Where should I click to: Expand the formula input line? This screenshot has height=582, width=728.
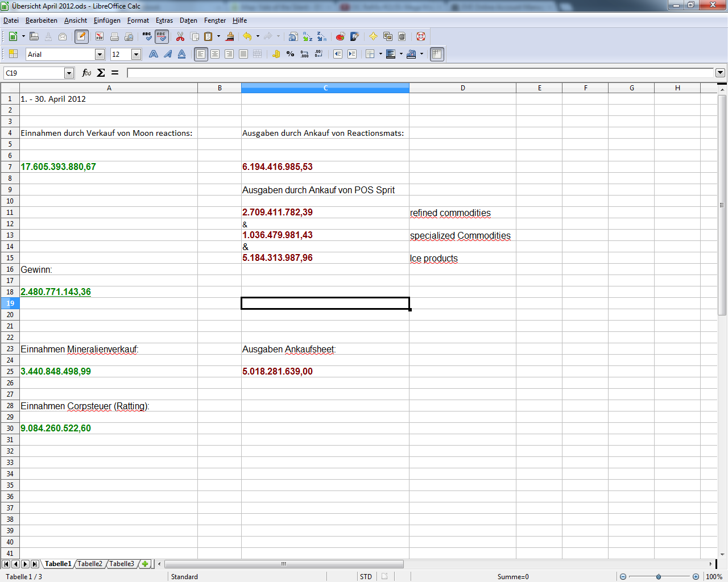[x=721, y=73]
